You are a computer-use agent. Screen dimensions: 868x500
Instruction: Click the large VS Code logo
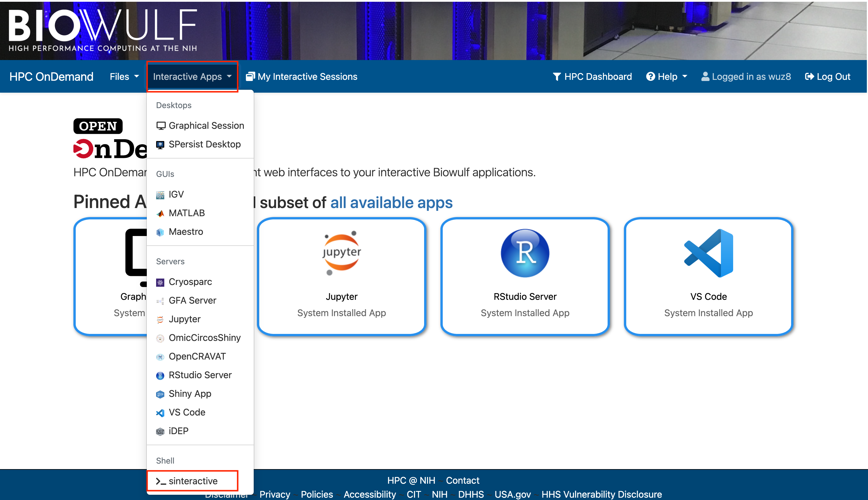tap(708, 253)
